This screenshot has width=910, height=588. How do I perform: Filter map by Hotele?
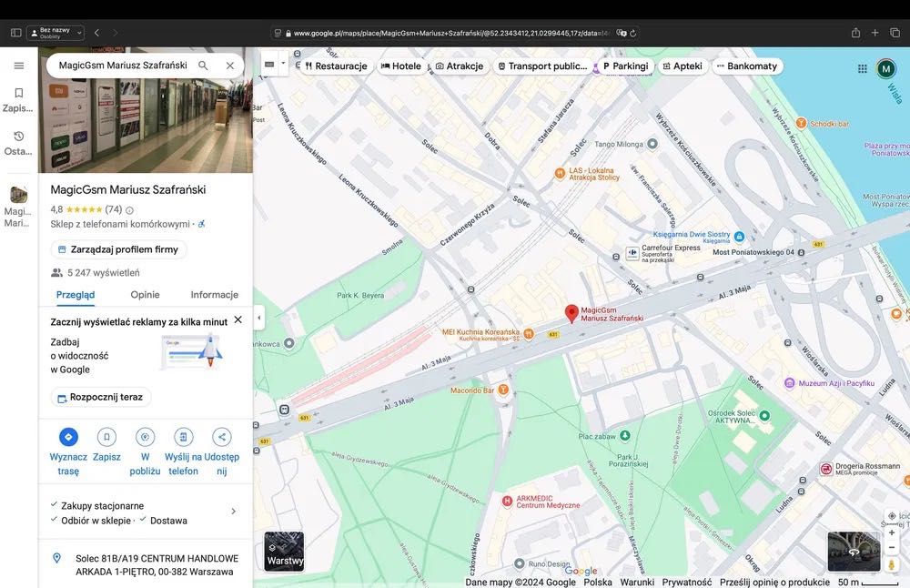[401, 66]
